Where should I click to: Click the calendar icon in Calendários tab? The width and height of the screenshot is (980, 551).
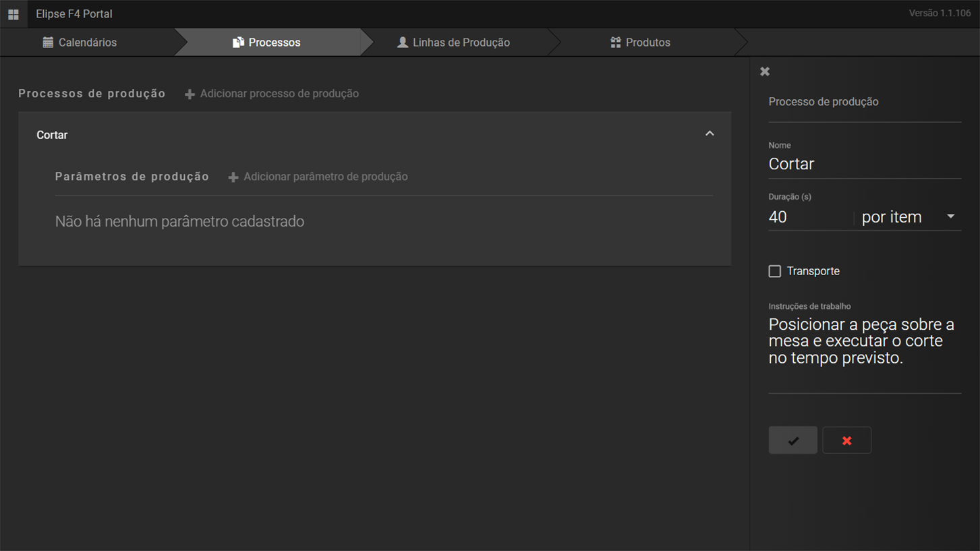coord(48,42)
